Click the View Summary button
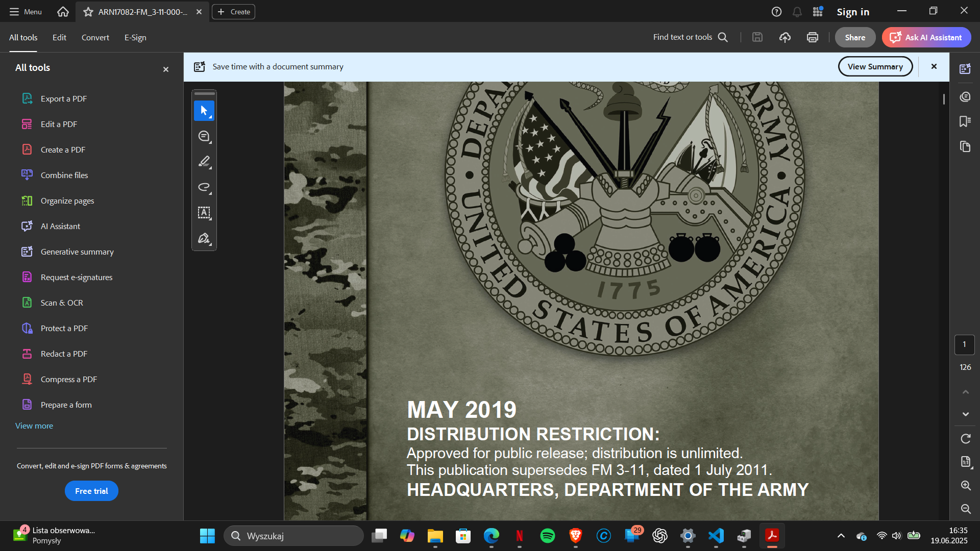 tap(875, 66)
